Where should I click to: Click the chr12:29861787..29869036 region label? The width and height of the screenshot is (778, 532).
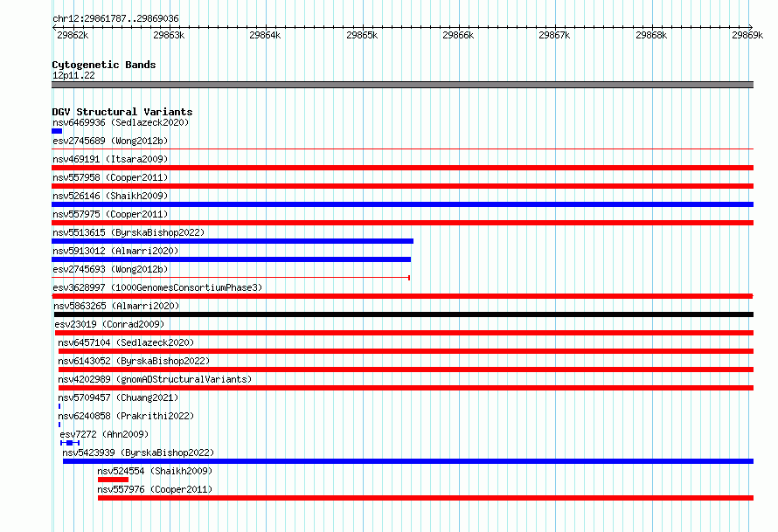115,18
